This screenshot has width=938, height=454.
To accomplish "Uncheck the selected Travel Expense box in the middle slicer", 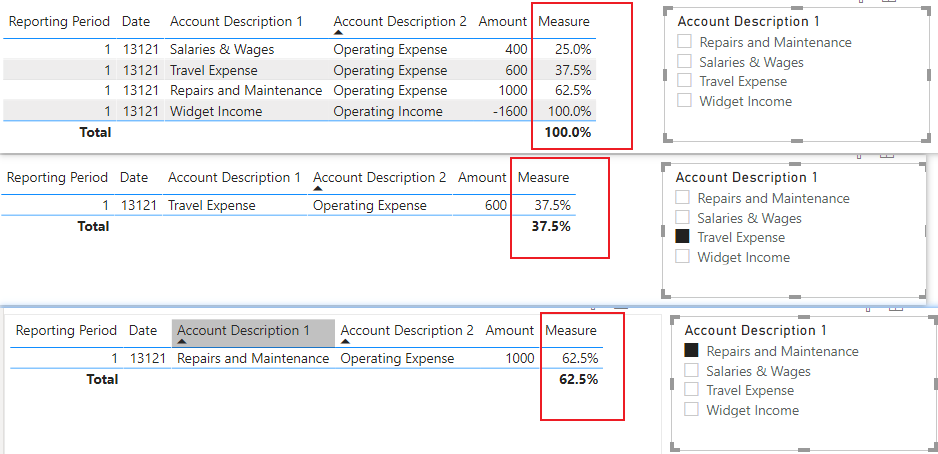I will pyautogui.click(x=683, y=237).
